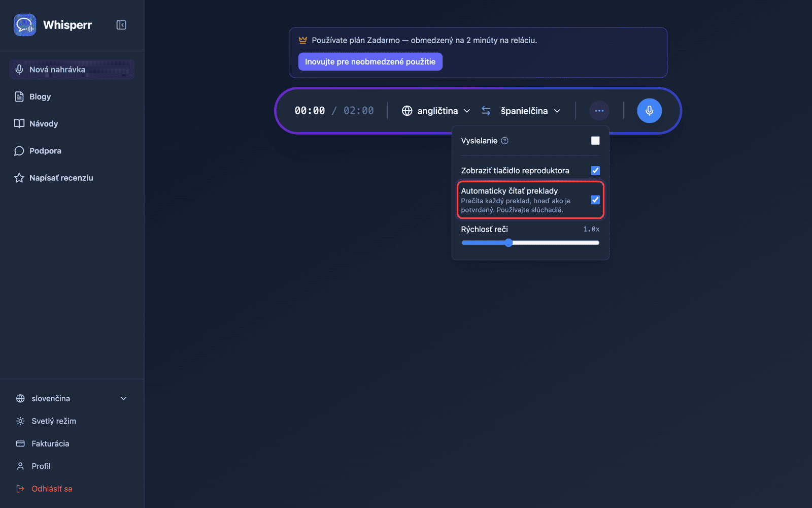This screenshot has height=508, width=812.
Task: Click the credit card icon beside Fakturácia
Action: pyautogui.click(x=20, y=443)
